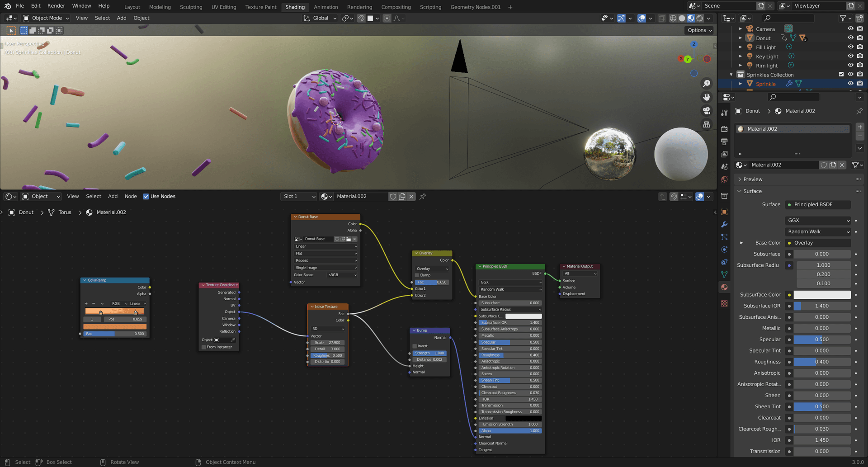Click the Principled BSDF surface shader button
Screen dimensions: 868x467
[818, 204]
